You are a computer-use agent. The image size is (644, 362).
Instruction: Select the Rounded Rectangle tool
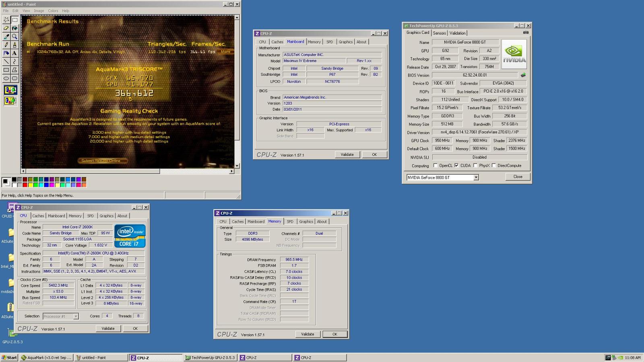pos(14,79)
